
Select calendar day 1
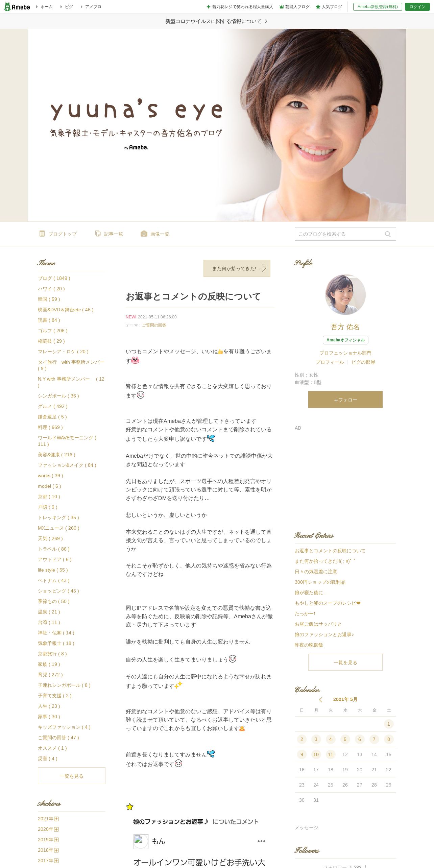(x=389, y=724)
